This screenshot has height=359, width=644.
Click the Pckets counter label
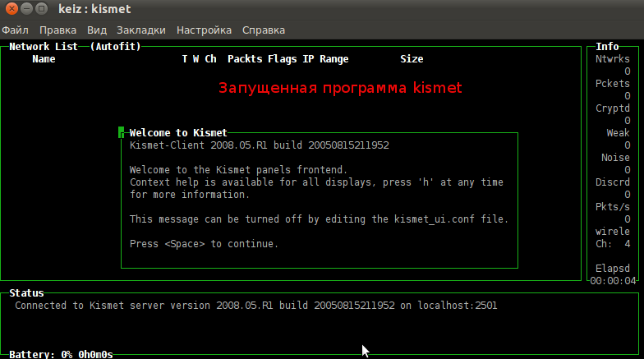pos(613,84)
